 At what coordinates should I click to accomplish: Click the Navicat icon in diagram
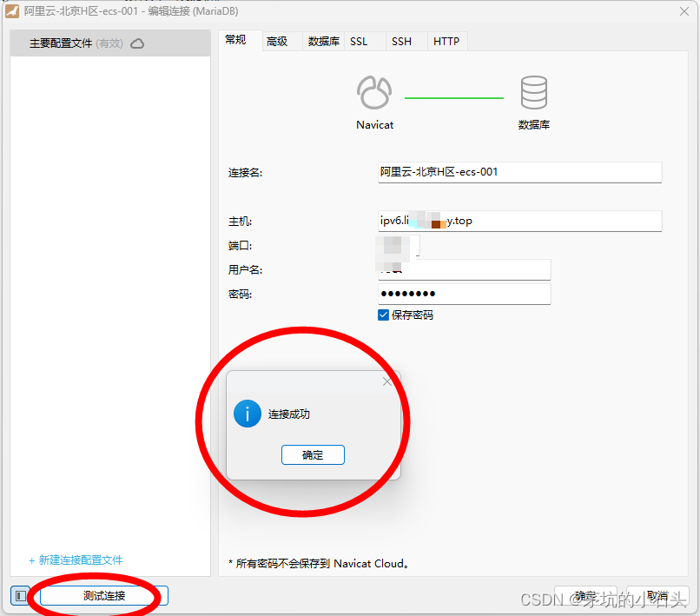(374, 93)
